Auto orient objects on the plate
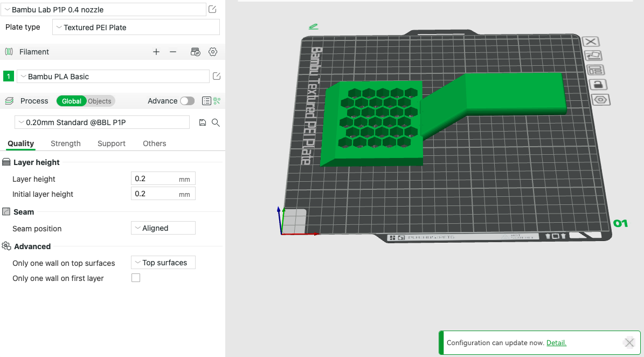The height and width of the screenshot is (357, 644). 593,56
